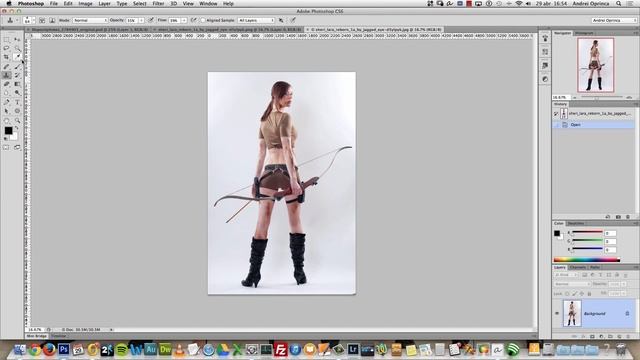Open the clone Mode dropdown
This screenshot has width=640, height=360.
click(x=90, y=20)
